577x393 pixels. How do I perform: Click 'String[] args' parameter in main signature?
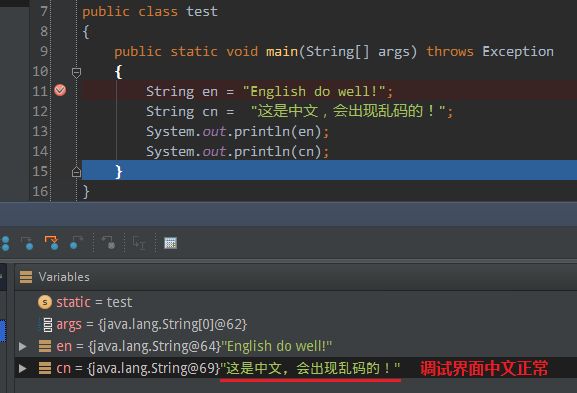pyautogui.click(x=357, y=52)
